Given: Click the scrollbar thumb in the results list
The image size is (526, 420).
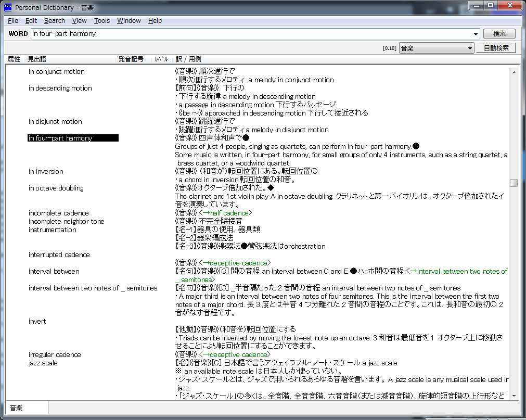Looking at the screenshot, I should (x=514, y=183).
